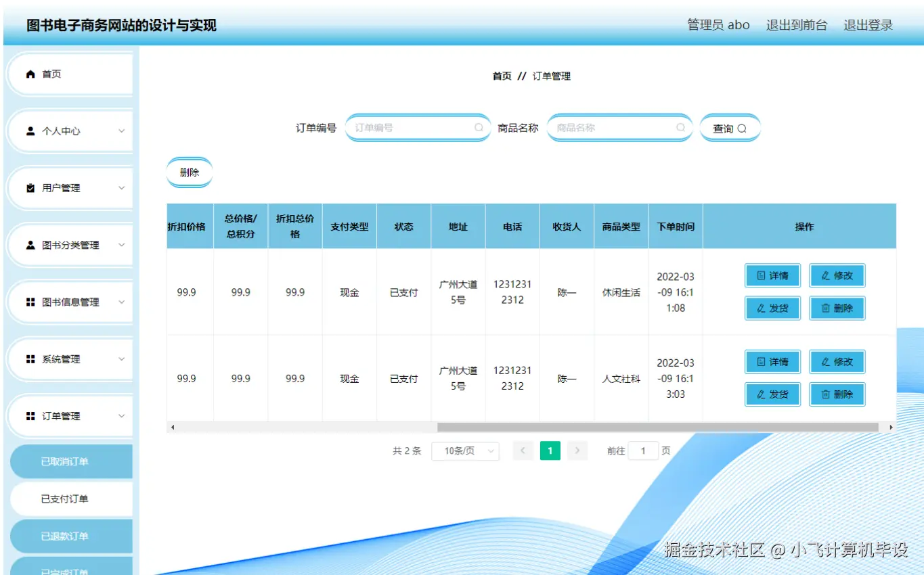Click the 状态 column header

(x=403, y=227)
